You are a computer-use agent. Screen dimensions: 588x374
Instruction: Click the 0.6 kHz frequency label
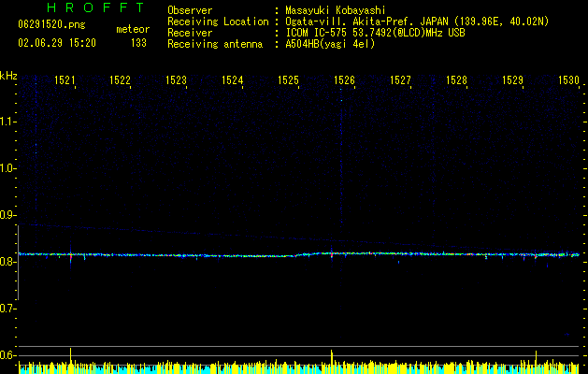[x=7, y=355]
